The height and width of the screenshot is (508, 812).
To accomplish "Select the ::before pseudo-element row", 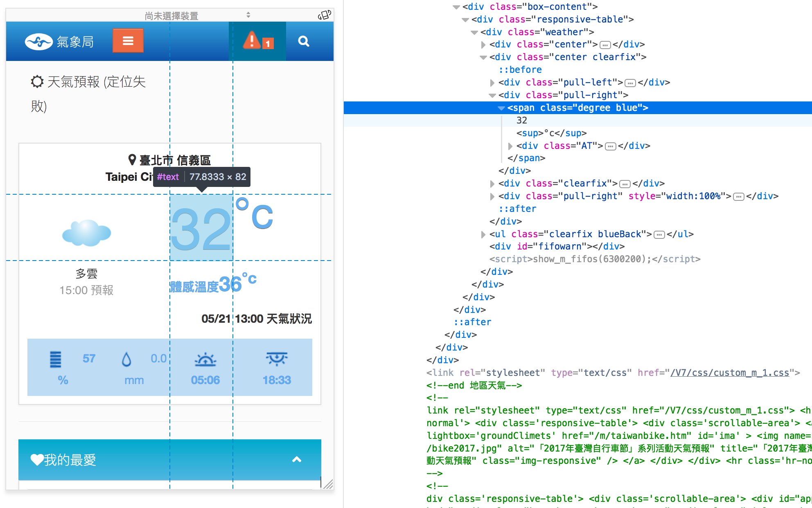I will coord(520,70).
